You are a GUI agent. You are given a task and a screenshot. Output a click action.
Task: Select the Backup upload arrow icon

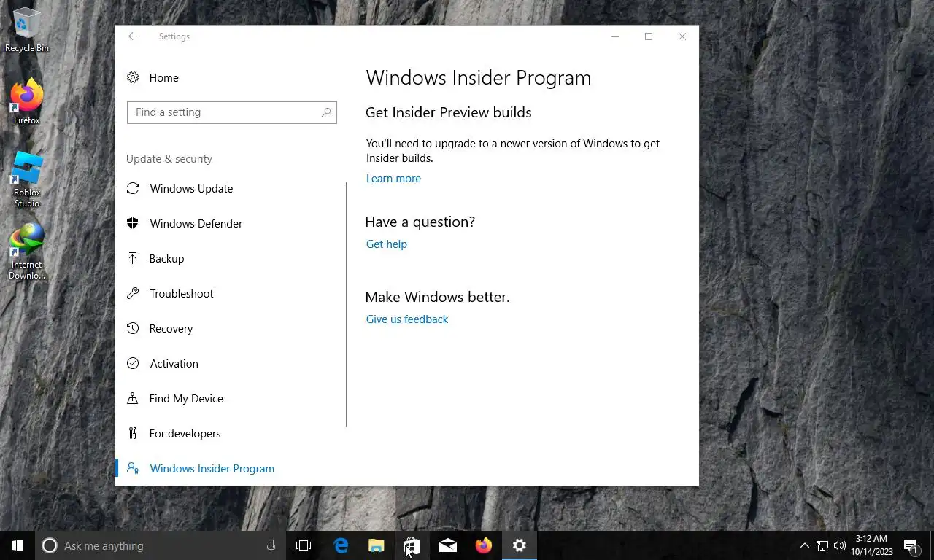tap(133, 258)
